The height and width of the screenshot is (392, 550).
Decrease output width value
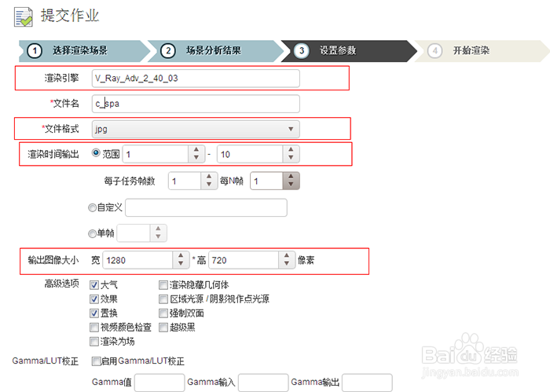pyautogui.click(x=181, y=265)
